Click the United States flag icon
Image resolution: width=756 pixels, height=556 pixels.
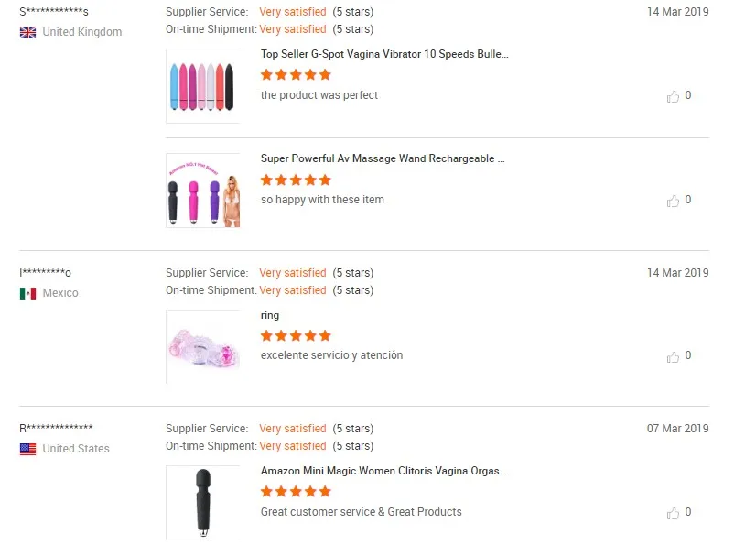coord(28,449)
